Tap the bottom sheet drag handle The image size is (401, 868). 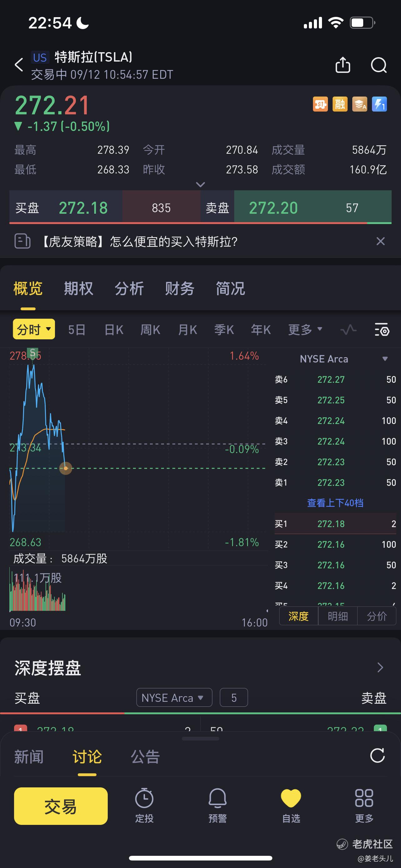point(200,739)
